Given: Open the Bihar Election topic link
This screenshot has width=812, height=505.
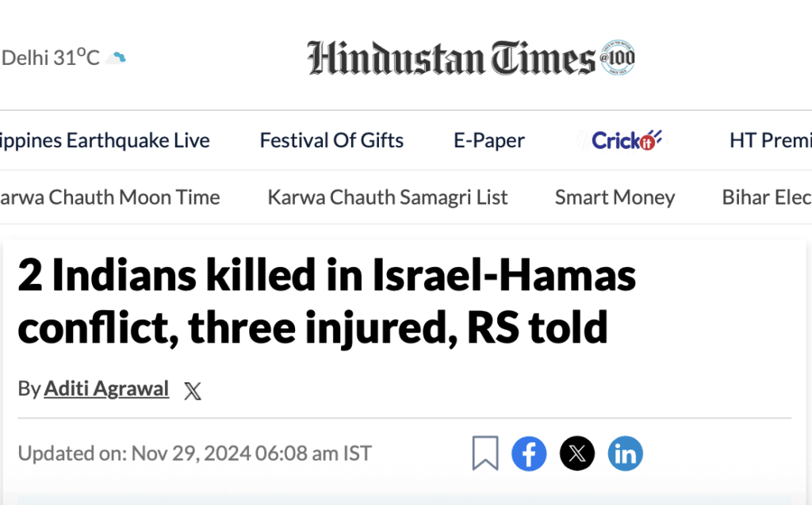Looking at the screenshot, I should 766,197.
